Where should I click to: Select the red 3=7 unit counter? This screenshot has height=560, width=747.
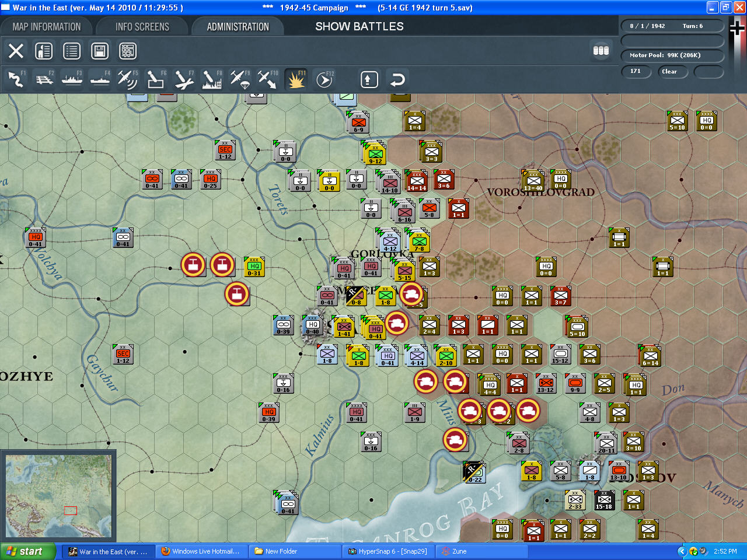coord(561,296)
